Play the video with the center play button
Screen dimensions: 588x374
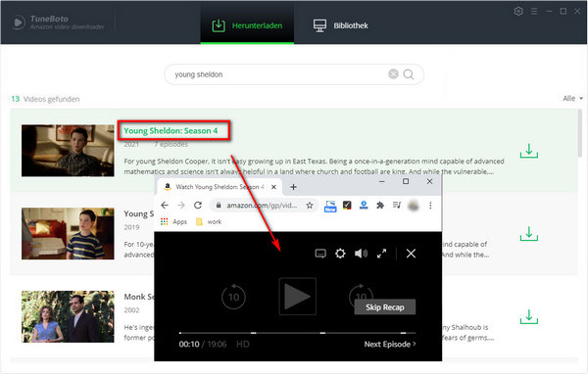click(297, 297)
